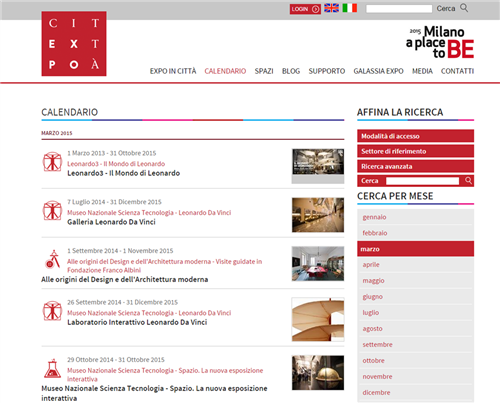
Task: Expand Modalità di accesso filter
Action: pyautogui.click(x=415, y=136)
